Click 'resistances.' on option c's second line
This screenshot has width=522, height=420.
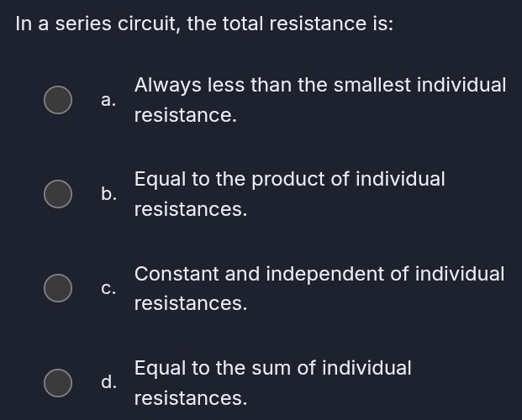click(190, 303)
